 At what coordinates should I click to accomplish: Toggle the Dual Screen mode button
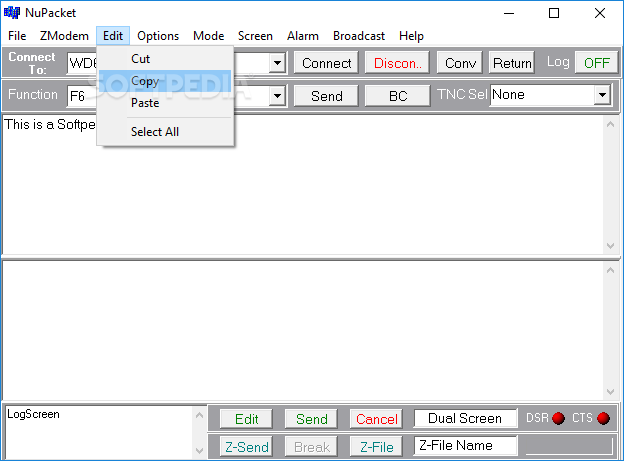click(465, 418)
